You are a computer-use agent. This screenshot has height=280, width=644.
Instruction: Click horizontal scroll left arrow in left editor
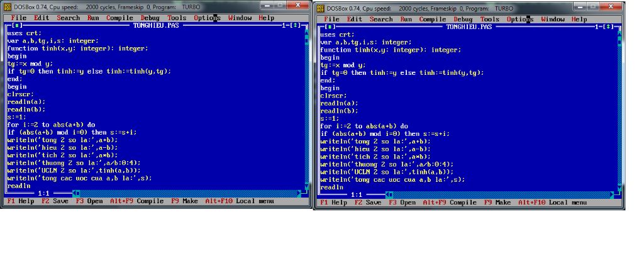74,193
